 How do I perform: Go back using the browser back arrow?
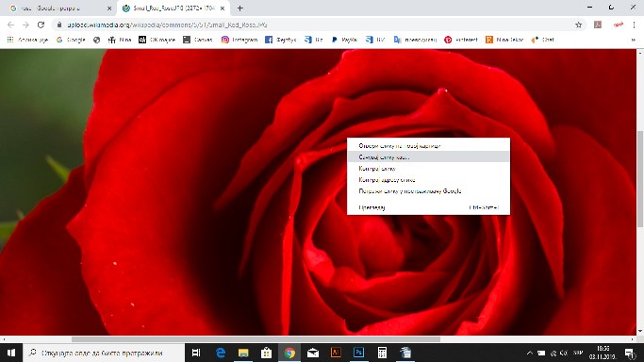10,25
